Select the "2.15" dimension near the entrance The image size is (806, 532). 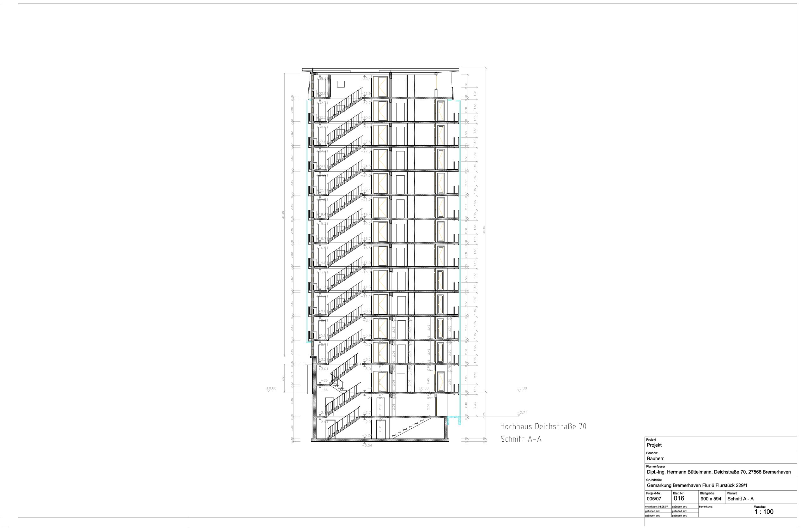[292, 375]
